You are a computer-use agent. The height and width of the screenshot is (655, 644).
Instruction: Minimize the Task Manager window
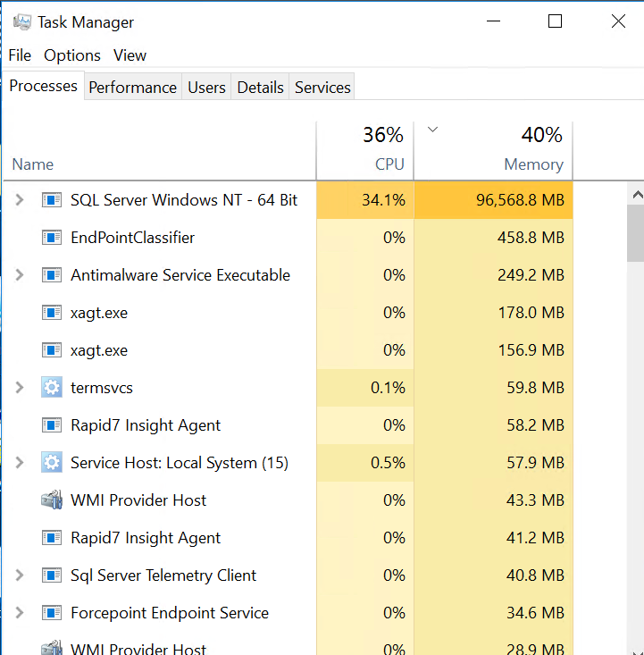(493, 21)
